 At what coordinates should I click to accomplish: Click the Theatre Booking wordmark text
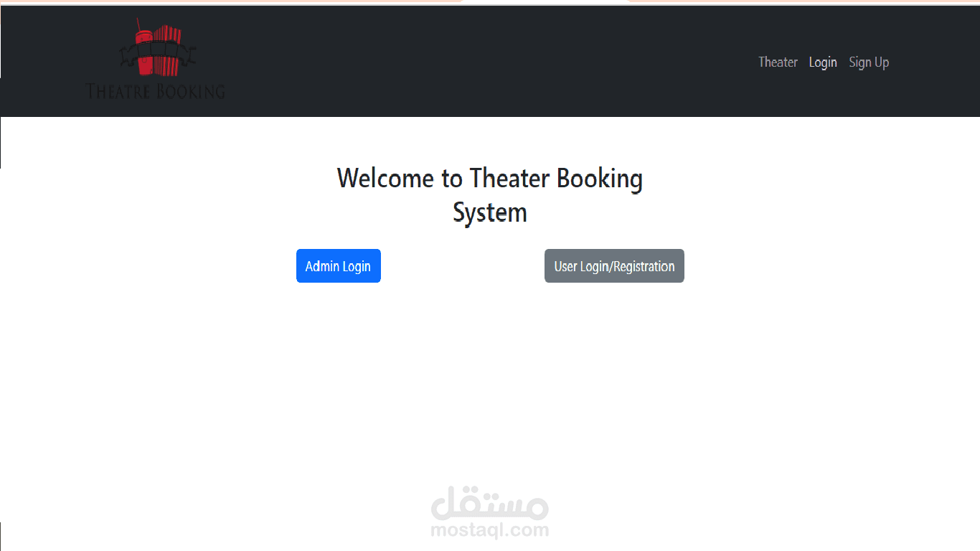[x=155, y=92]
